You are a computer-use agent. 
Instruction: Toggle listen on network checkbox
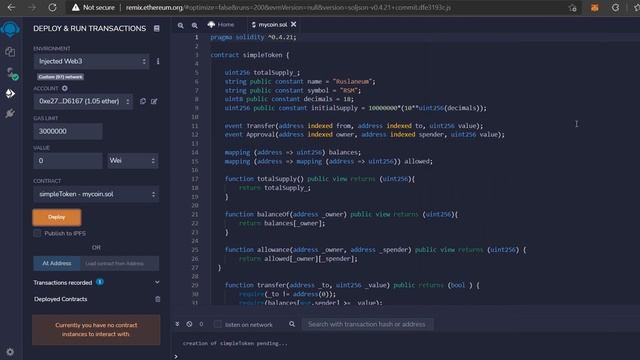coord(218,324)
